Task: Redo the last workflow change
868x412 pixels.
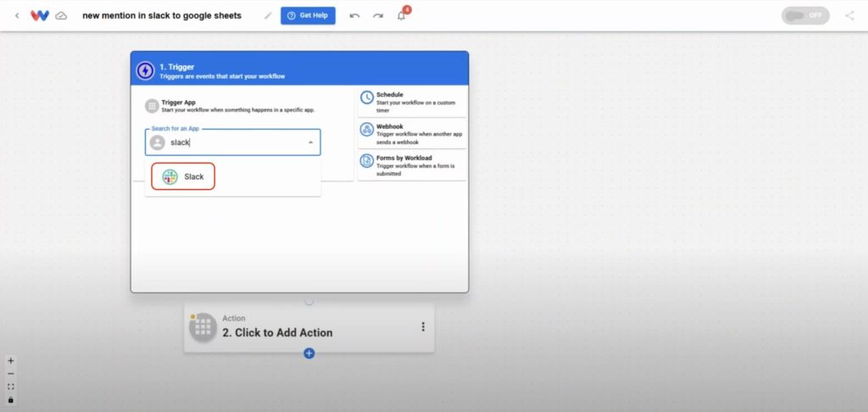Action: 378,15
